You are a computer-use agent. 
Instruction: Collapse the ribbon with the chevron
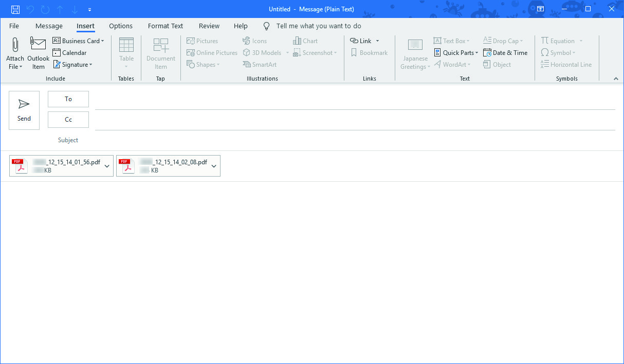616,78
